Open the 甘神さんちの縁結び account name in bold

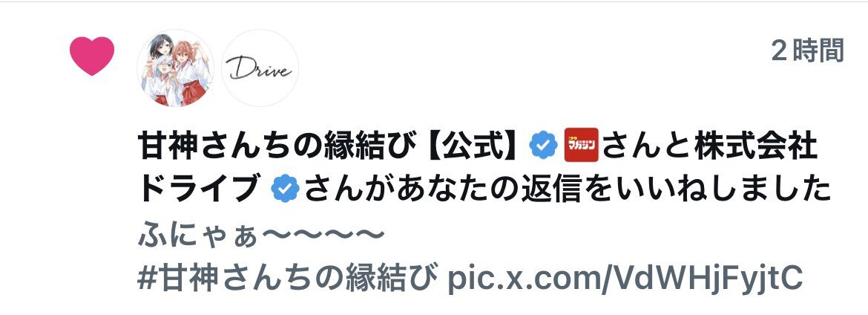click(x=276, y=146)
